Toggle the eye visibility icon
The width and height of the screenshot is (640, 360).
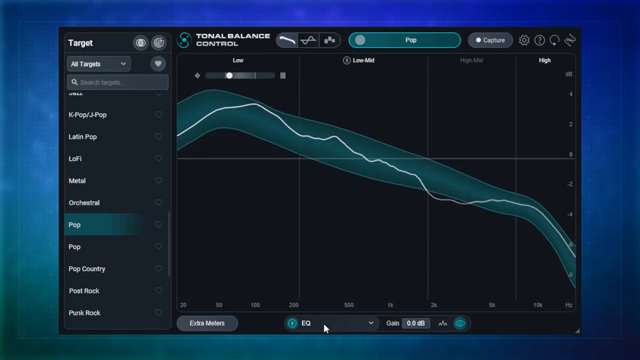point(460,323)
